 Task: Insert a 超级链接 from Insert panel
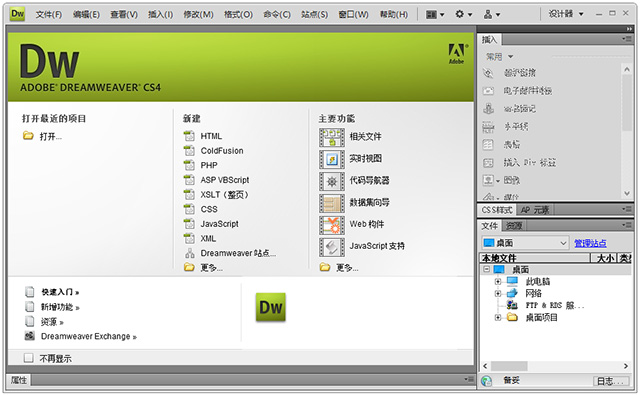(519, 73)
